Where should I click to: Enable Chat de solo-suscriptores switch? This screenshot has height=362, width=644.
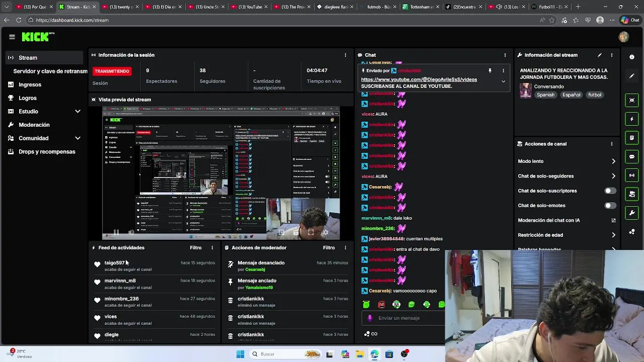[x=610, y=191]
